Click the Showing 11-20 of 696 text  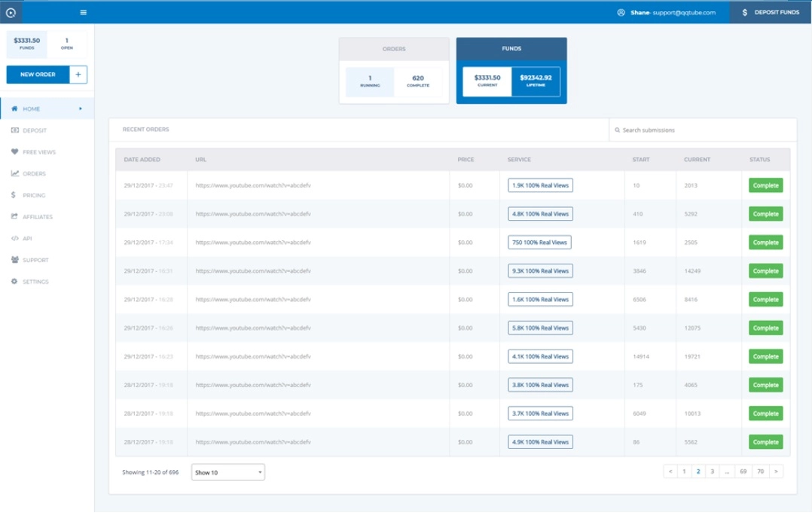coord(150,472)
